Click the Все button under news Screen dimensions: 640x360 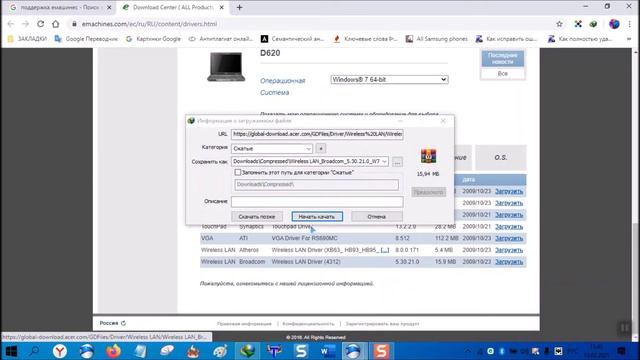click(502, 73)
